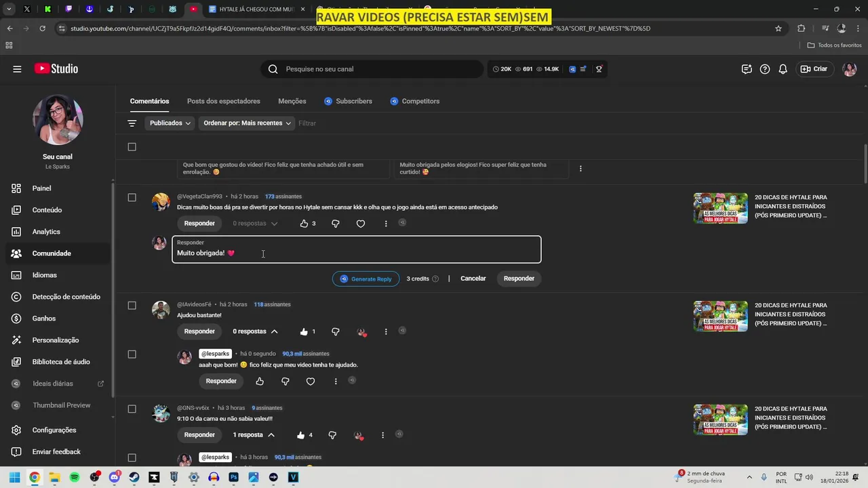
Task: Select the @GNS-vv6ix comment checkbox
Action: pyautogui.click(x=132, y=409)
